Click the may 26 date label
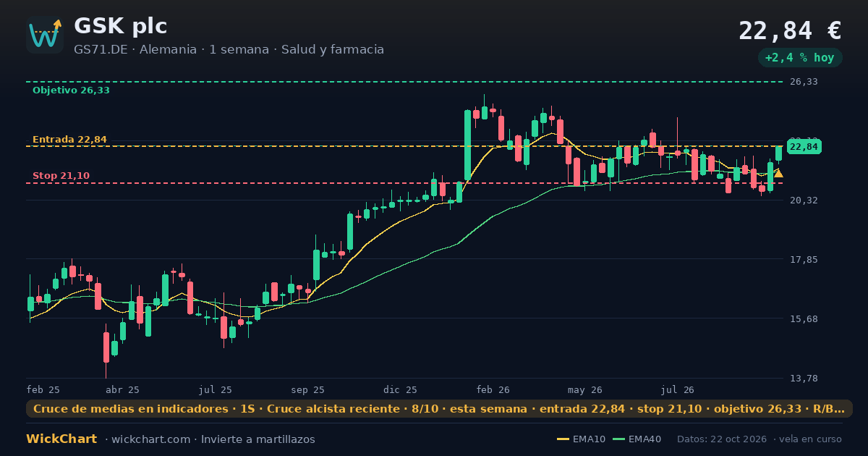The width and height of the screenshot is (868, 456). tap(585, 389)
